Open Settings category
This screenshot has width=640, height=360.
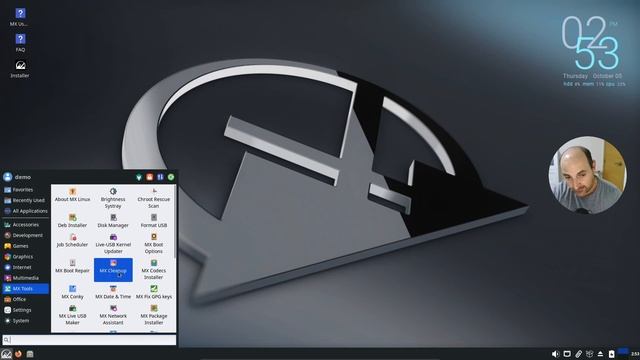pos(25,310)
